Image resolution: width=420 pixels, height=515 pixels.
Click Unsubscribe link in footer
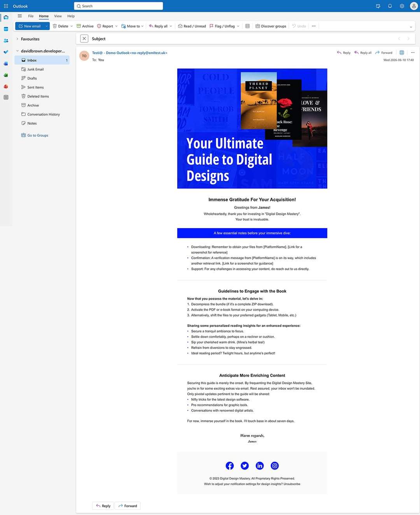tap(292, 484)
